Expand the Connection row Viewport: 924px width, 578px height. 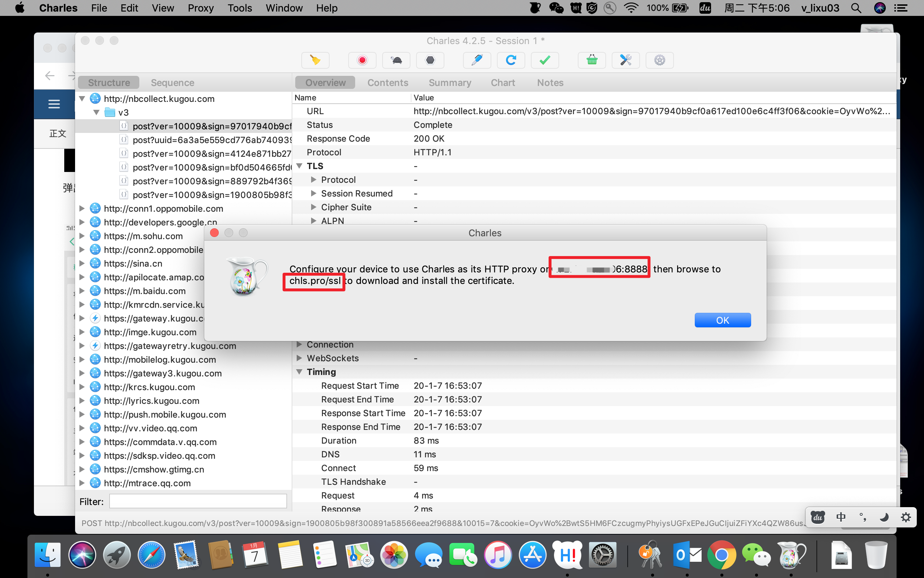tap(299, 344)
